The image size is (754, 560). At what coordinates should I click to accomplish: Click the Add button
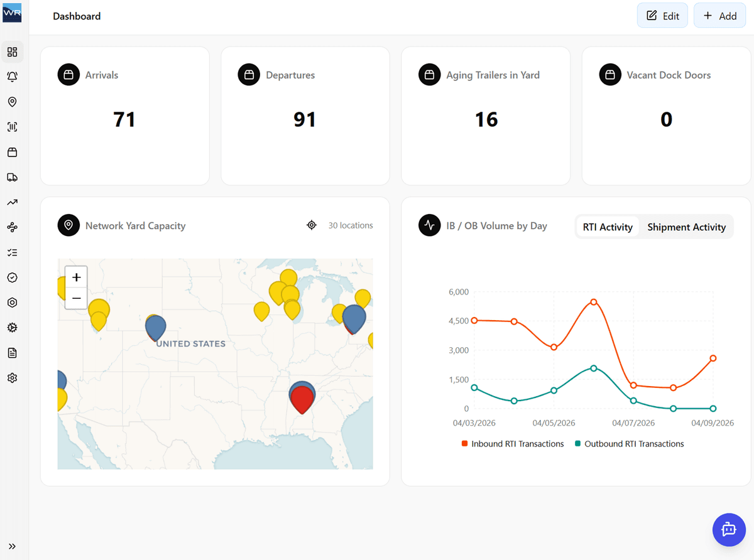(719, 15)
